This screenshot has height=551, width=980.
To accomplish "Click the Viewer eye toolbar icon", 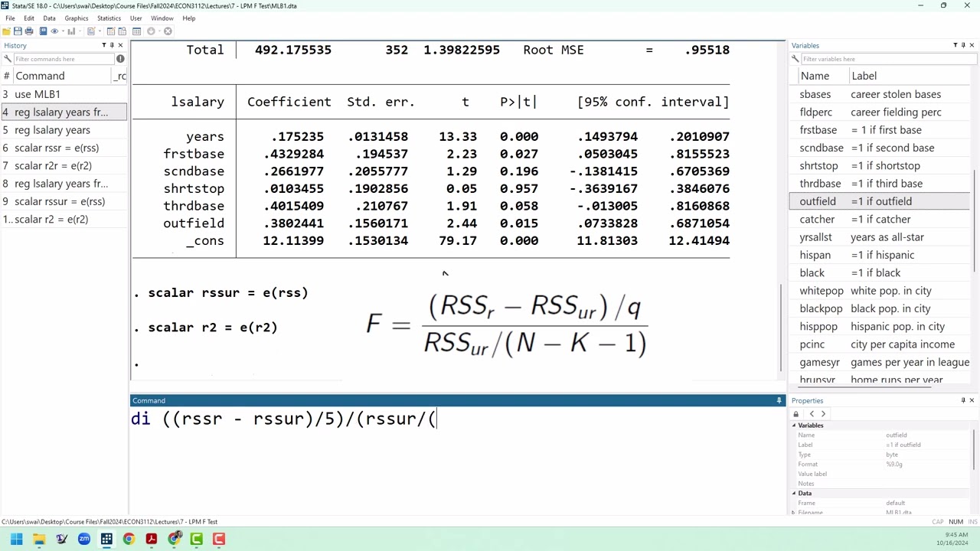I will tap(54, 31).
